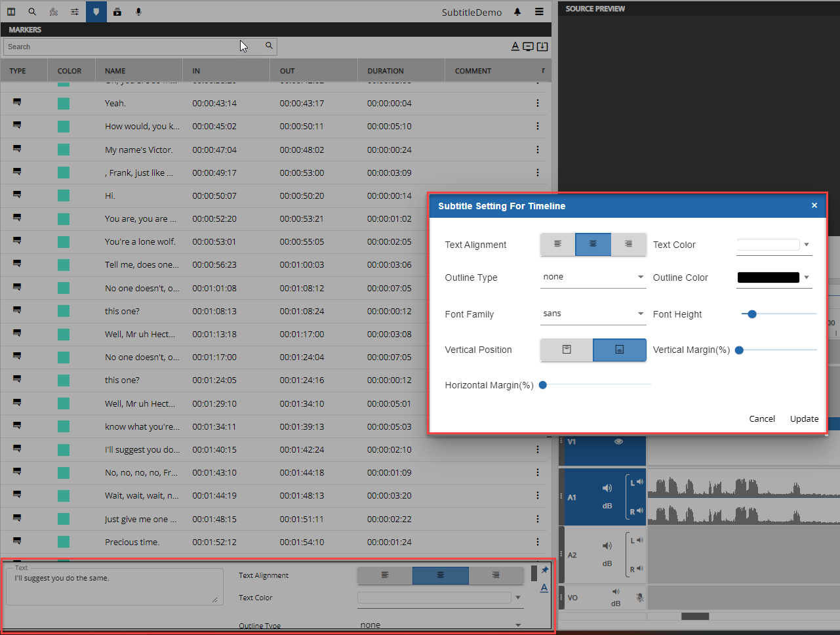Open the Text Color picker dropdown arrow in dialog
Viewport: 840px width, 635px height.
(x=807, y=245)
